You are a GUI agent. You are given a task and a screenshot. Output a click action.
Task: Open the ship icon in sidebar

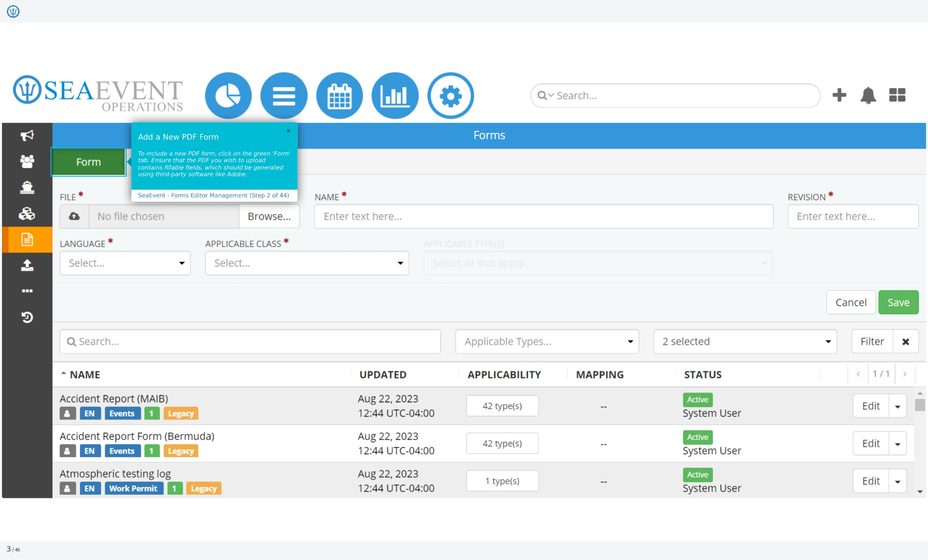(27, 187)
